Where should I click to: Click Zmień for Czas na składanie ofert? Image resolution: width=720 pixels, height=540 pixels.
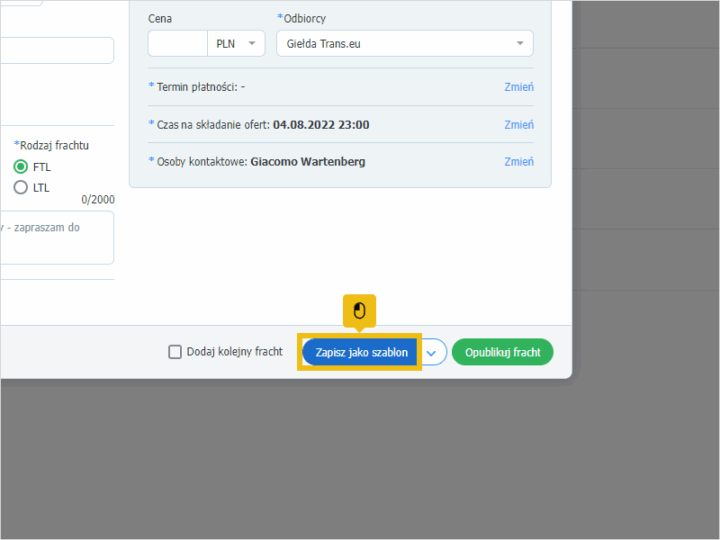(518, 125)
